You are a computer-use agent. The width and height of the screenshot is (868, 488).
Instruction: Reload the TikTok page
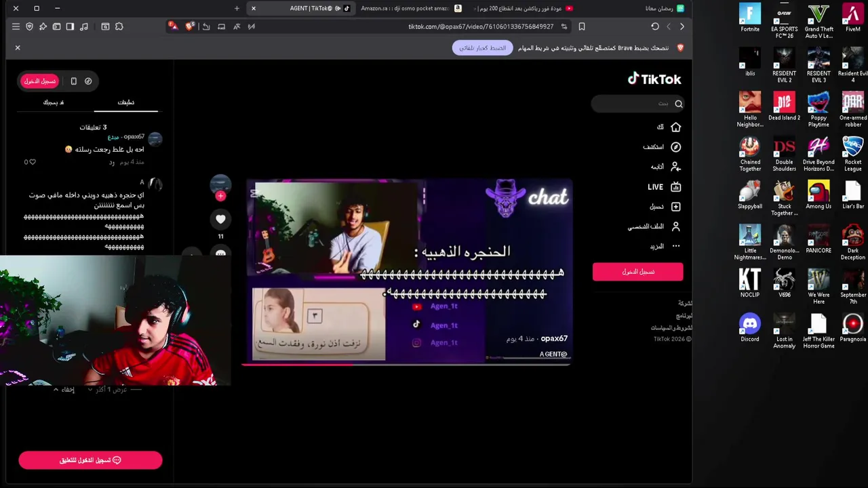tap(655, 26)
